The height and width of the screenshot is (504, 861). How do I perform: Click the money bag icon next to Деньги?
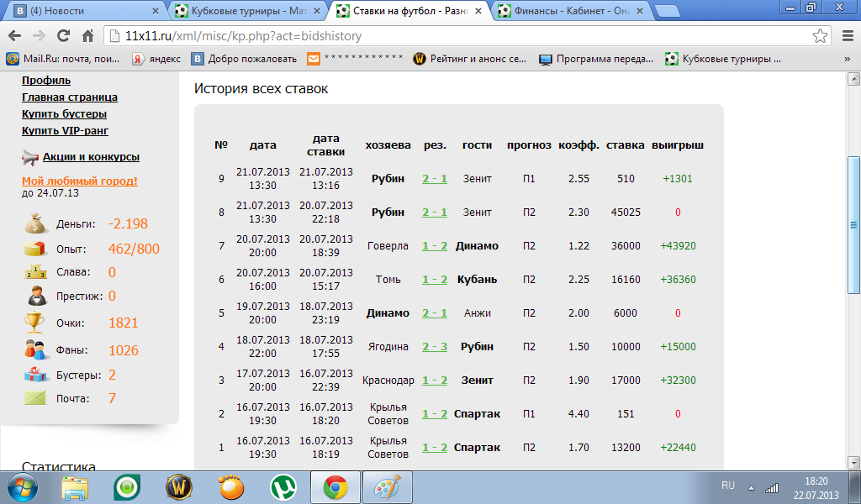(35, 224)
